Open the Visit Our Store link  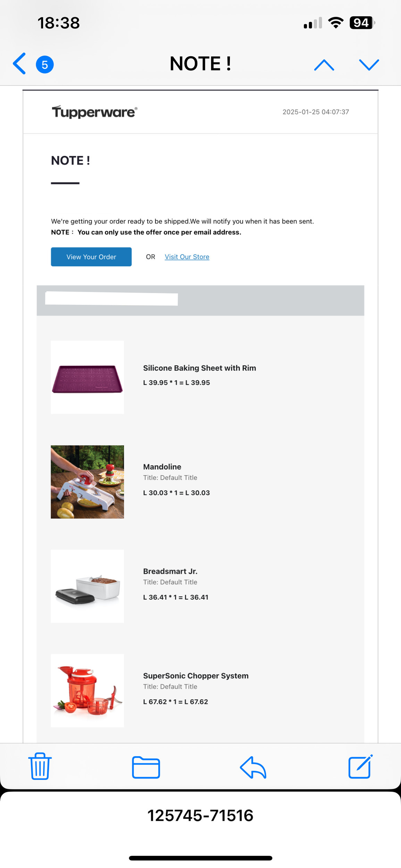pos(187,257)
